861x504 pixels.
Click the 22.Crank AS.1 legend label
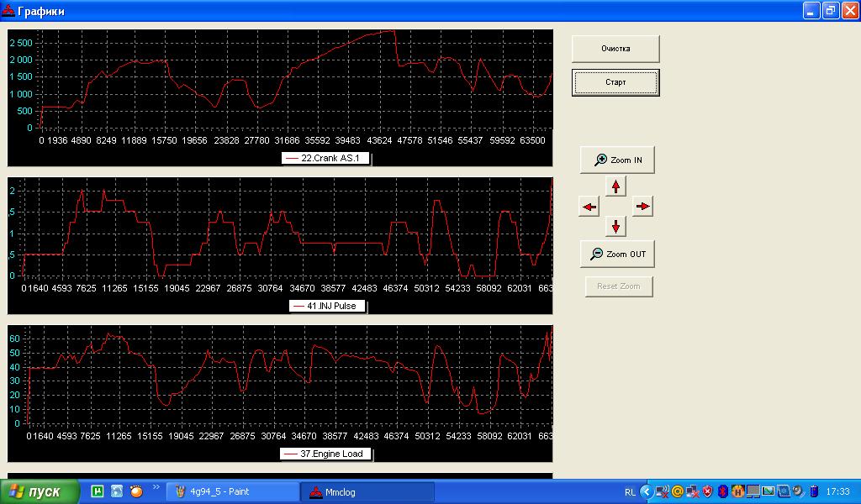pyautogui.click(x=325, y=158)
